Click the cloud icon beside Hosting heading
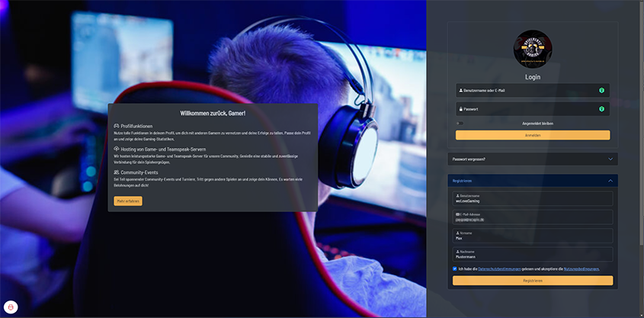This screenshot has width=644, height=318. tap(117, 149)
